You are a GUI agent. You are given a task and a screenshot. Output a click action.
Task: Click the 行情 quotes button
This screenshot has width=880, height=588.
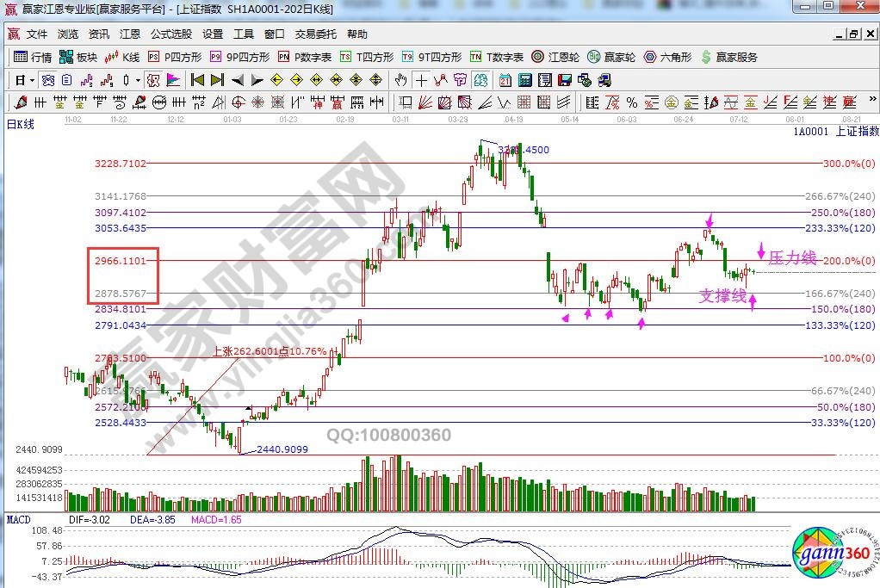[33, 57]
